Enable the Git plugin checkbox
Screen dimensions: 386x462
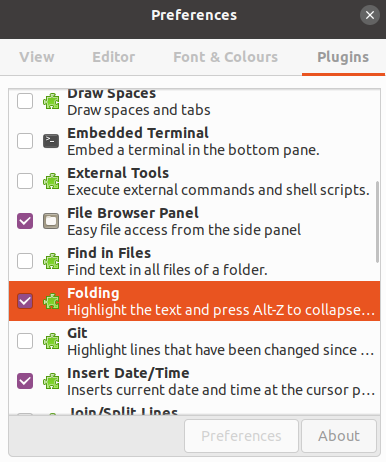coord(25,341)
